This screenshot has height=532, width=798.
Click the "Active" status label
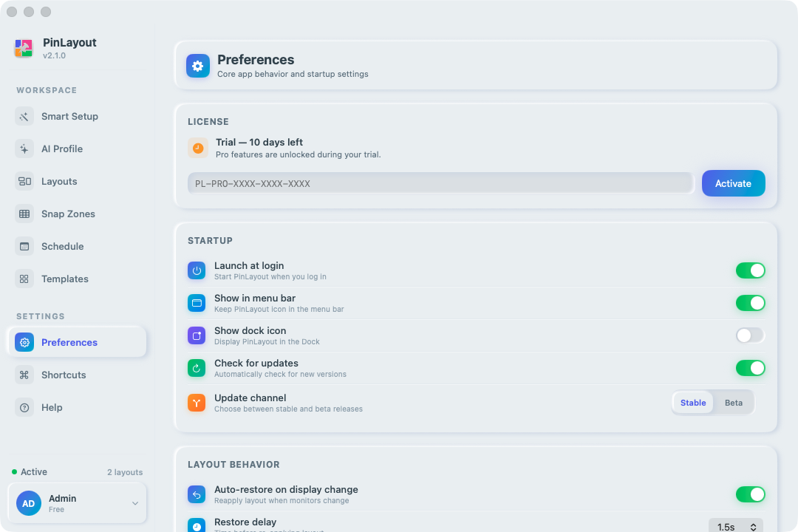click(34, 472)
